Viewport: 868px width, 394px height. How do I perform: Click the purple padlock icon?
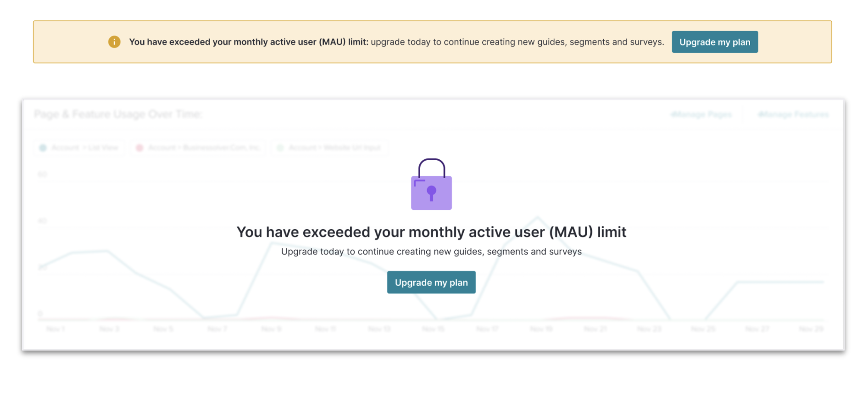click(431, 184)
